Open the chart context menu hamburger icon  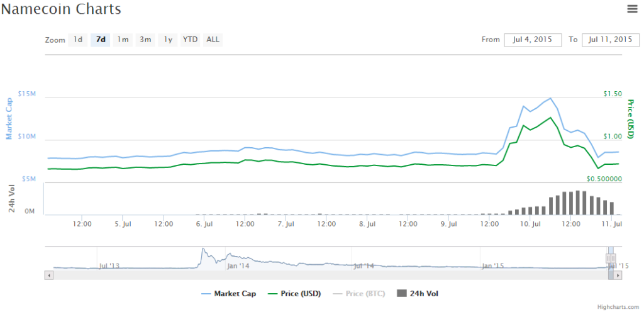pos(633,9)
